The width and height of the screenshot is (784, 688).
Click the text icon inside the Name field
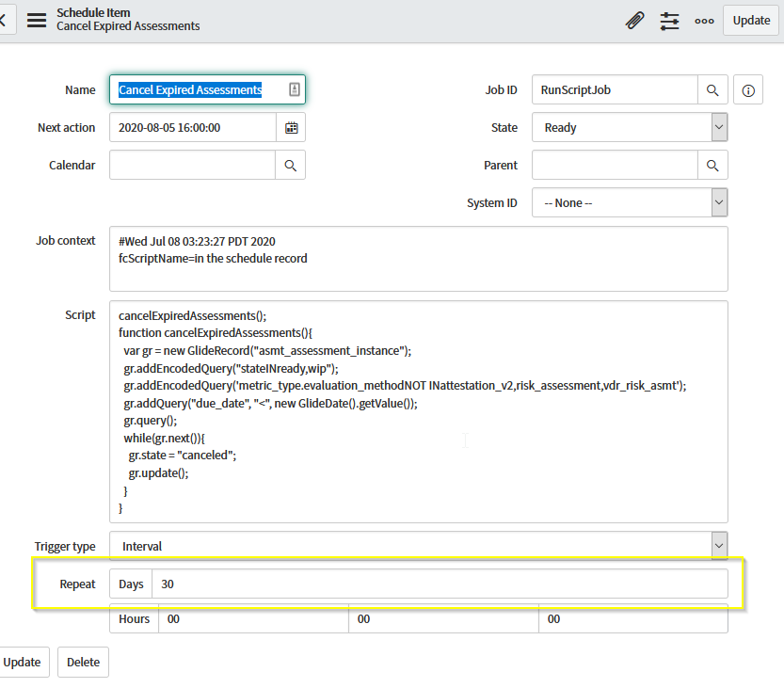pos(294,88)
